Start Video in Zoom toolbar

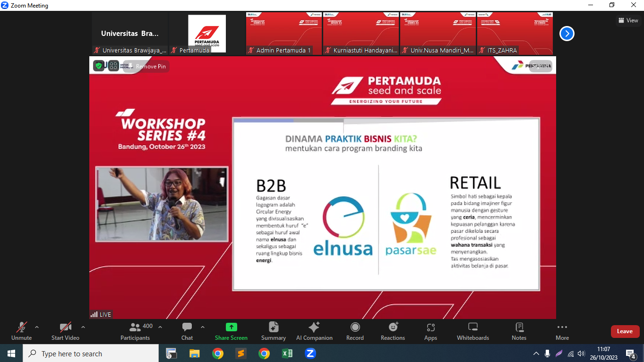click(65, 331)
